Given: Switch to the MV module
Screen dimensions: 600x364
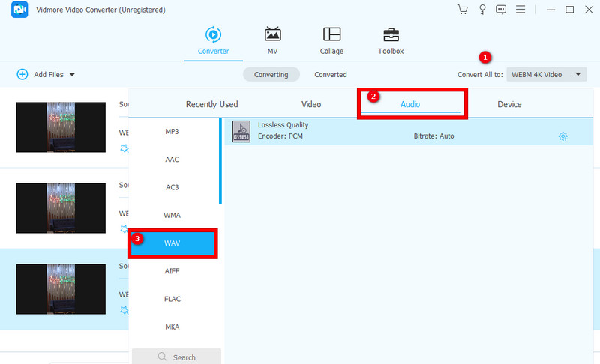Looking at the screenshot, I should (272, 40).
